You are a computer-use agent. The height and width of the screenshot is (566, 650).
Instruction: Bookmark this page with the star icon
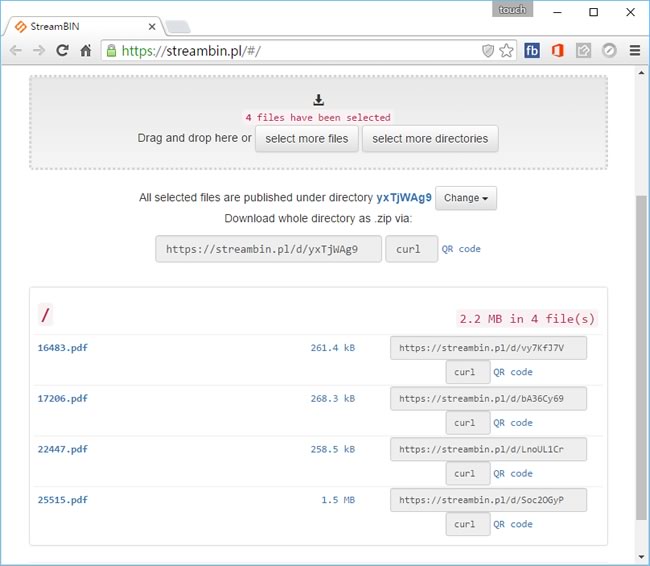tap(507, 50)
